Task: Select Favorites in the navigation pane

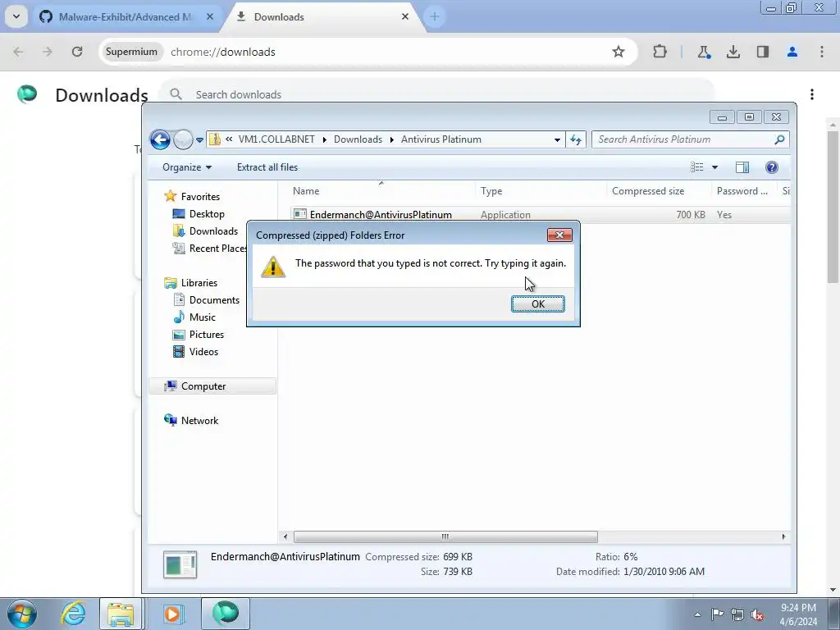Action: (200, 197)
